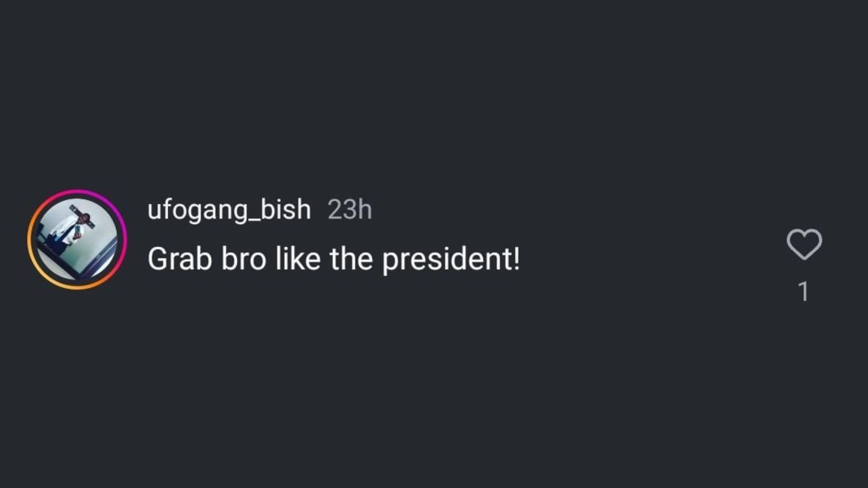The width and height of the screenshot is (868, 488).
Task: Click 'ufogang_bish' above the comment text
Action: tap(229, 210)
